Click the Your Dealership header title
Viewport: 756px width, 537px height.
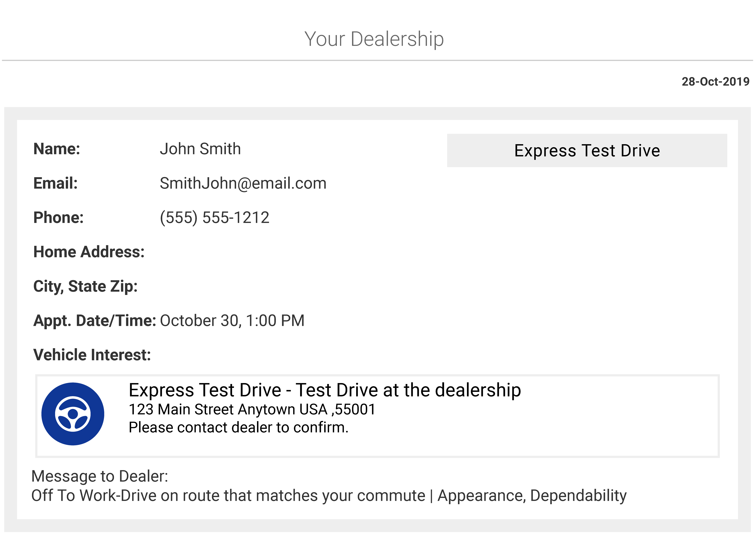(x=374, y=39)
